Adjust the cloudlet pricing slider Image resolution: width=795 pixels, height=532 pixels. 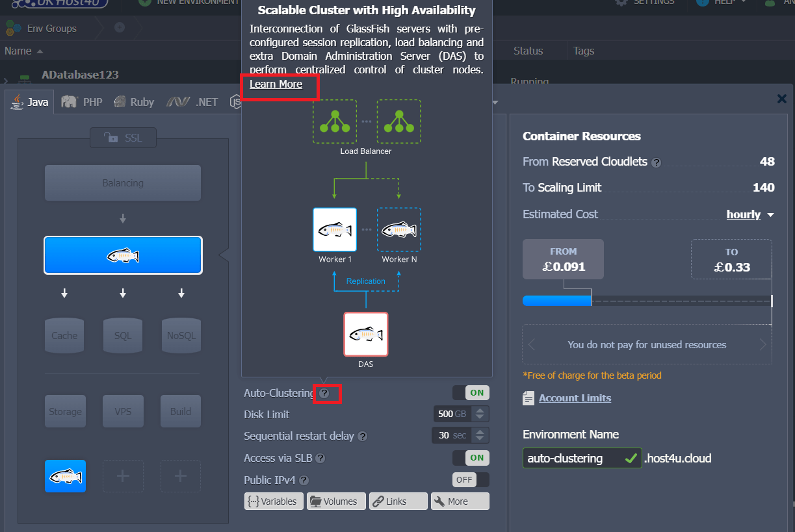point(592,300)
